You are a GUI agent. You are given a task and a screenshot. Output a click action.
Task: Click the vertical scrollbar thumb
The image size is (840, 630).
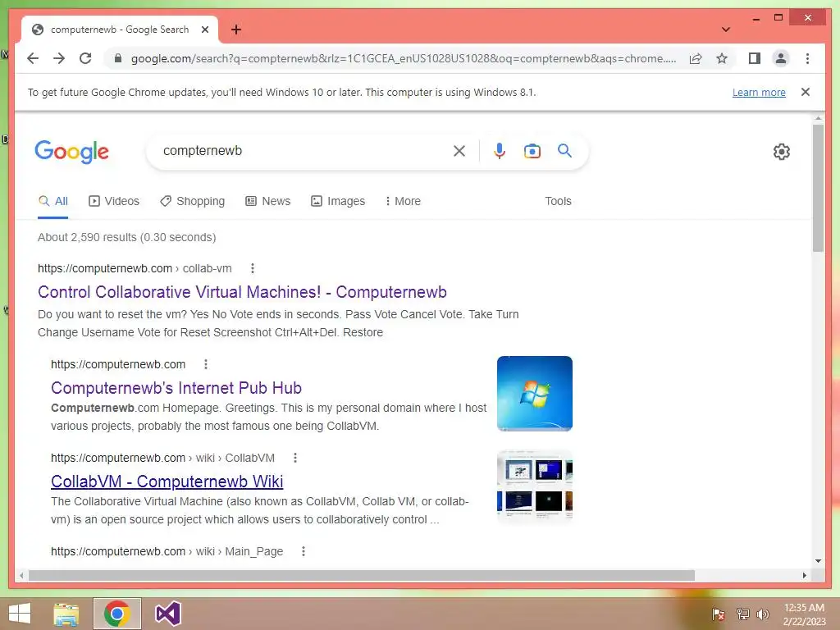pyautogui.click(x=818, y=188)
